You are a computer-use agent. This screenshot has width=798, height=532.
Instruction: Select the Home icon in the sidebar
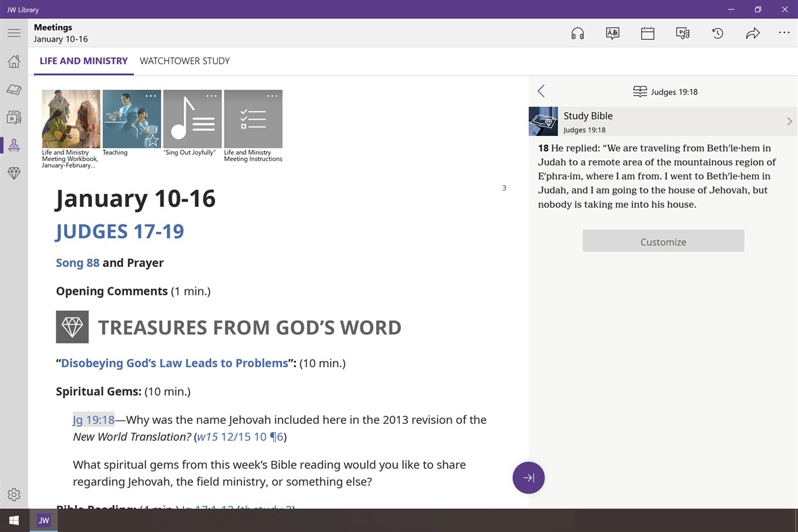[14, 61]
